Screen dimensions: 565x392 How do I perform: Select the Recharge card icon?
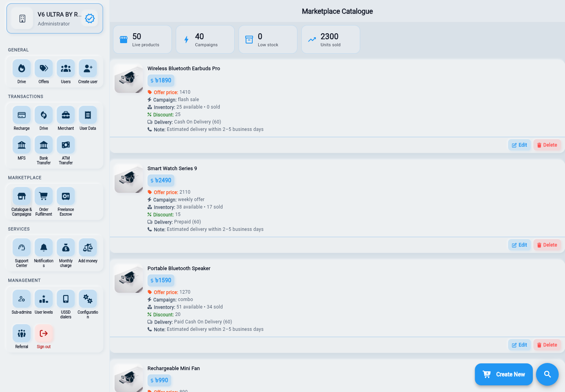pos(22,115)
